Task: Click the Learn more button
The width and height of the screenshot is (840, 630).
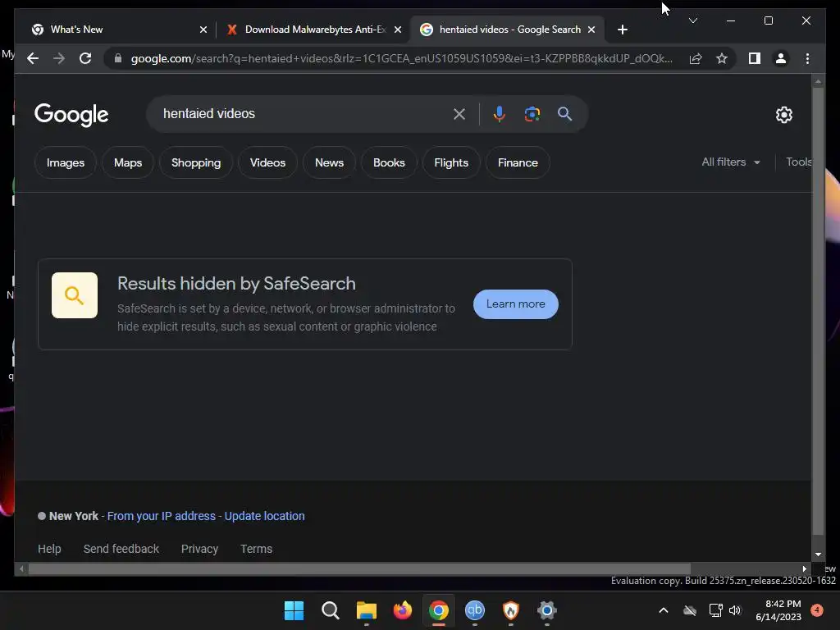Action: click(516, 304)
